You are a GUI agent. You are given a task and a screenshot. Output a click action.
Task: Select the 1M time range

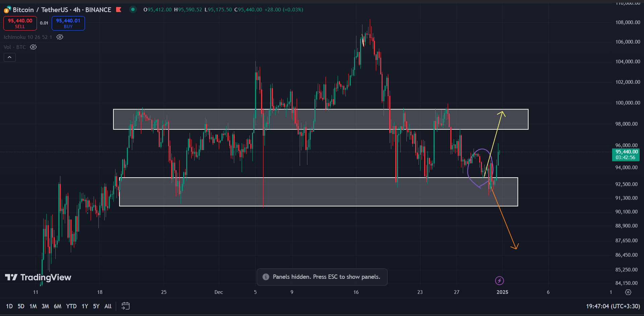click(x=33, y=306)
